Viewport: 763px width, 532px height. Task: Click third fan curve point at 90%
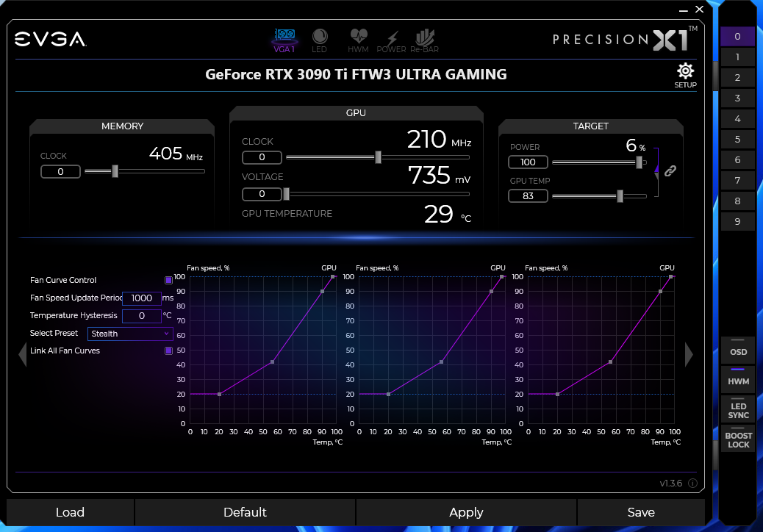coord(660,291)
